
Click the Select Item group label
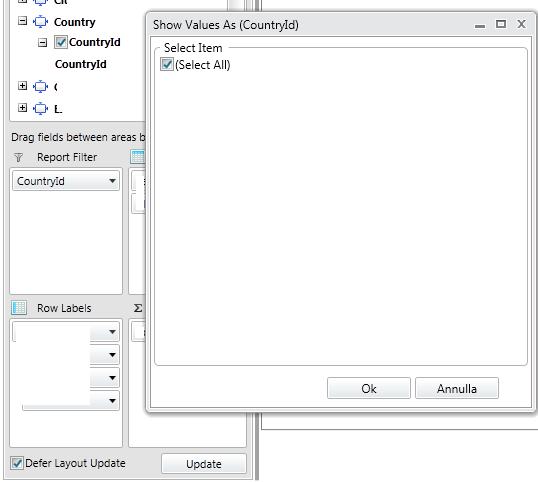(x=193, y=48)
